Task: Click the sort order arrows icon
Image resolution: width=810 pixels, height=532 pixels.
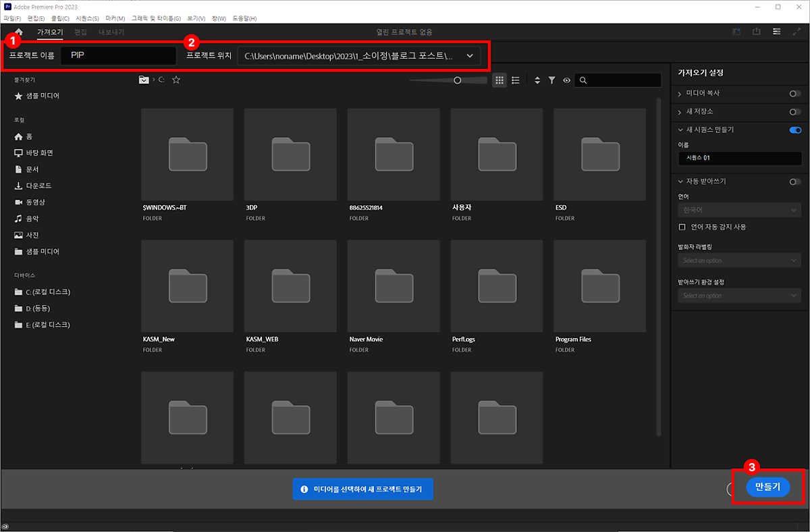Action: [x=537, y=80]
